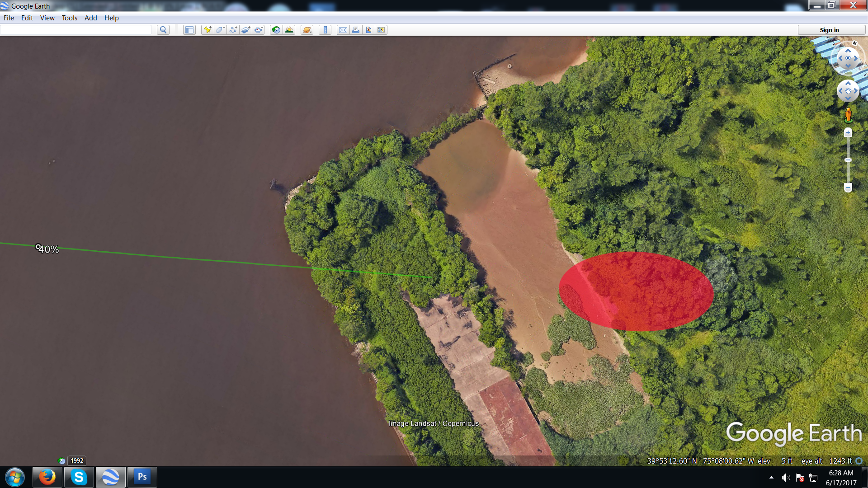This screenshot has width=868, height=488.
Task: Click the zoom out minus button
Action: pos(848,188)
